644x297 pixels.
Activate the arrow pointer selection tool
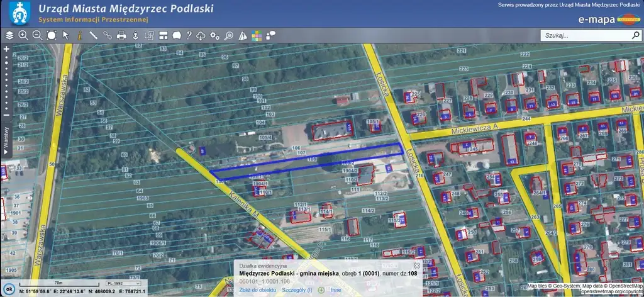pos(65,35)
